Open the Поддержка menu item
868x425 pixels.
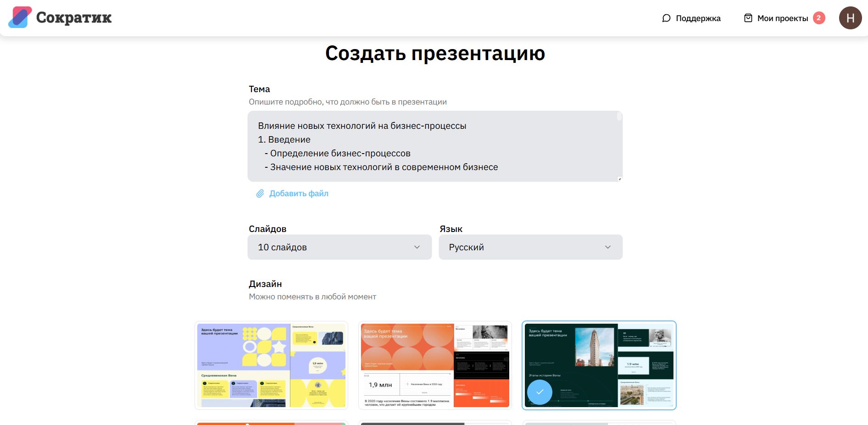coord(698,18)
